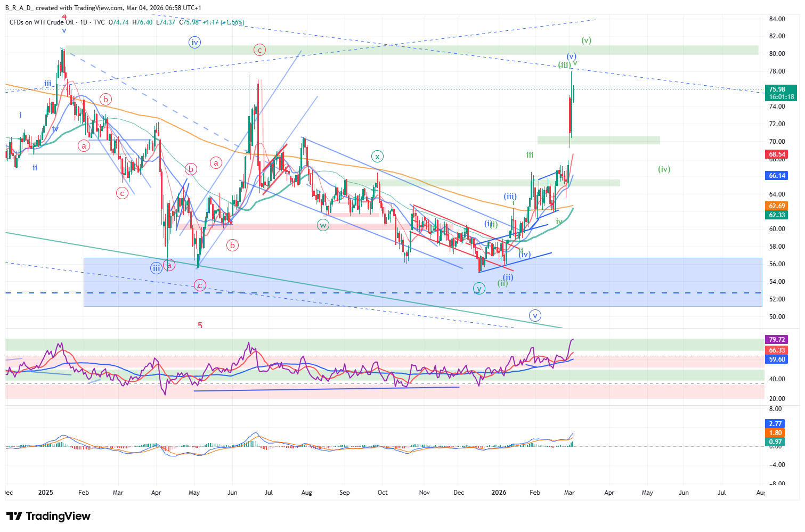Click the orange 62.69 moving average label
The image size is (805, 532).
pyautogui.click(x=777, y=206)
